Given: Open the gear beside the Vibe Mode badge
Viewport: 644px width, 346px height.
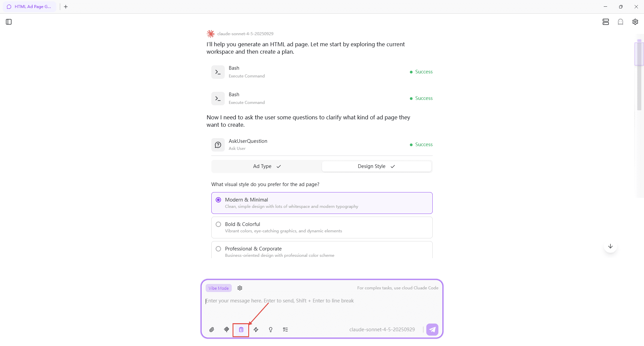Looking at the screenshot, I should [x=239, y=288].
